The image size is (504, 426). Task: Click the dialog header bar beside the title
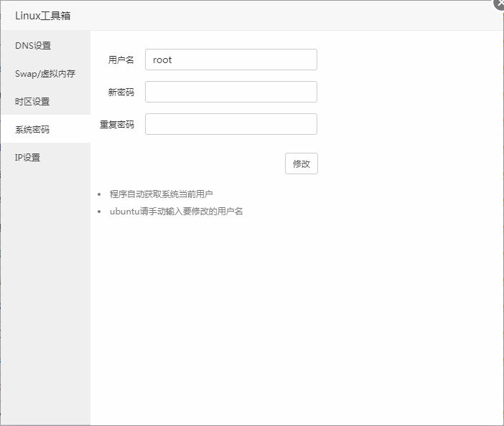coord(287,15)
